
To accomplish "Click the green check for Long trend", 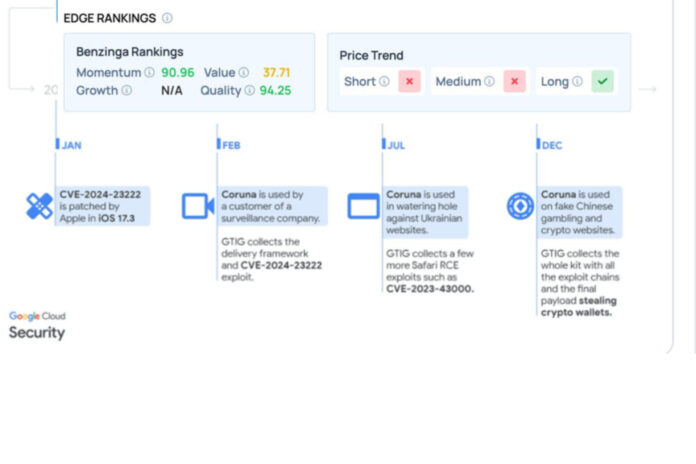I will (602, 82).
